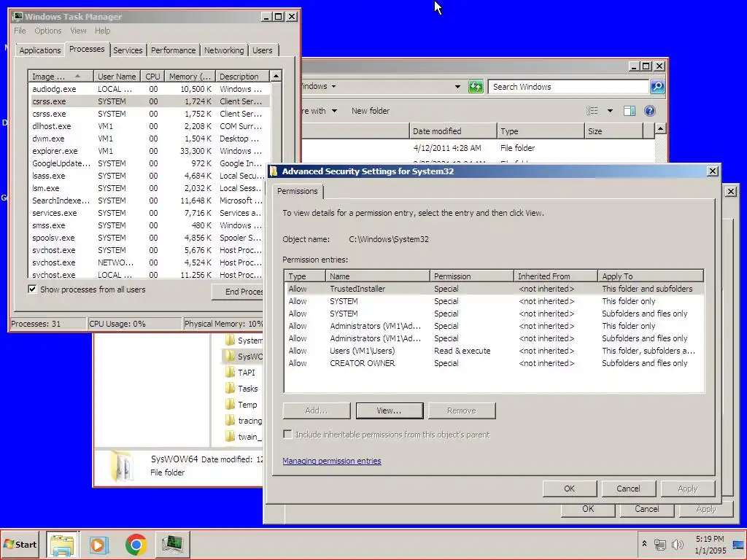Screen dimensions: 747x560
Task: Sort processes by User Name column
Action: pyautogui.click(x=117, y=76)
